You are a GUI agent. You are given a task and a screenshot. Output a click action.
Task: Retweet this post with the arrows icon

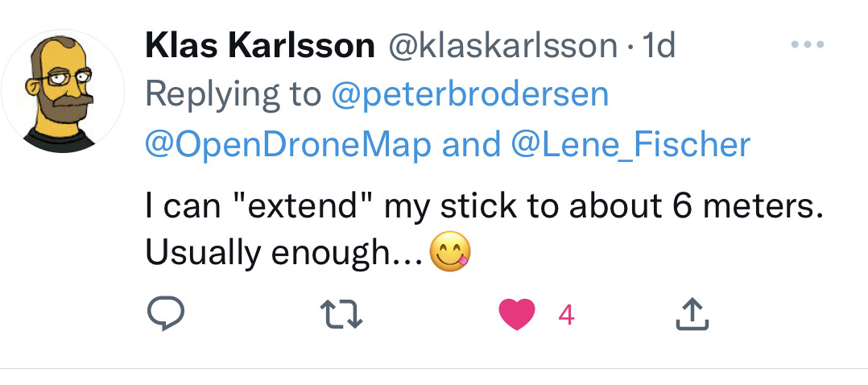343,313
